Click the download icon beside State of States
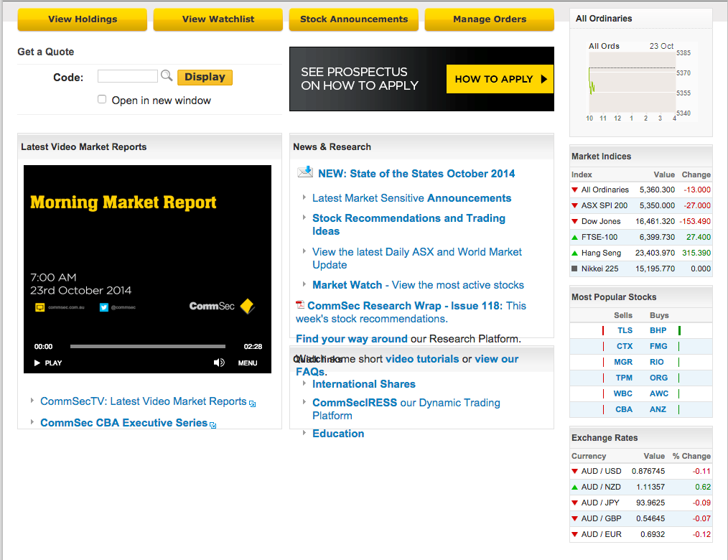728x560 pixels. click(x=305, y=172)
